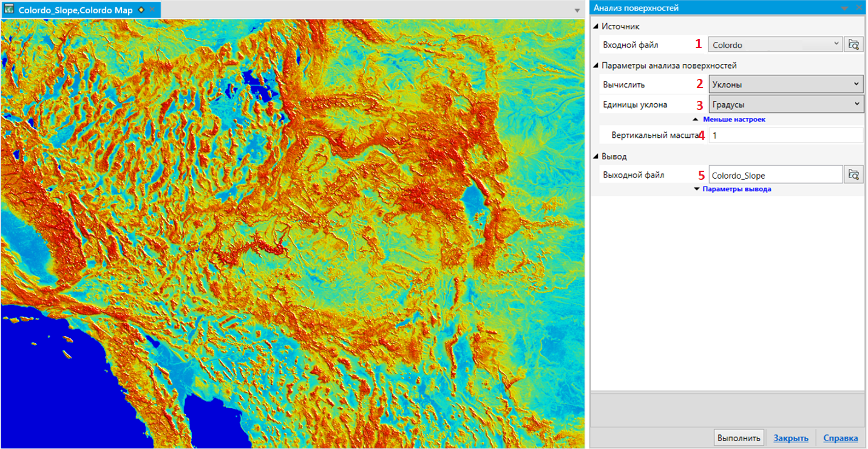
Task: Browse for output file with folder icon
Action: point(853,175)
